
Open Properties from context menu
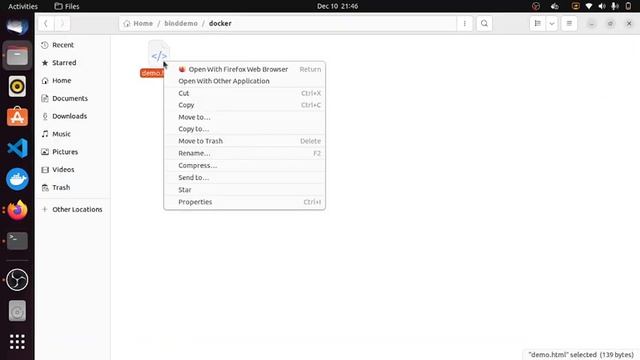(244, 202)
